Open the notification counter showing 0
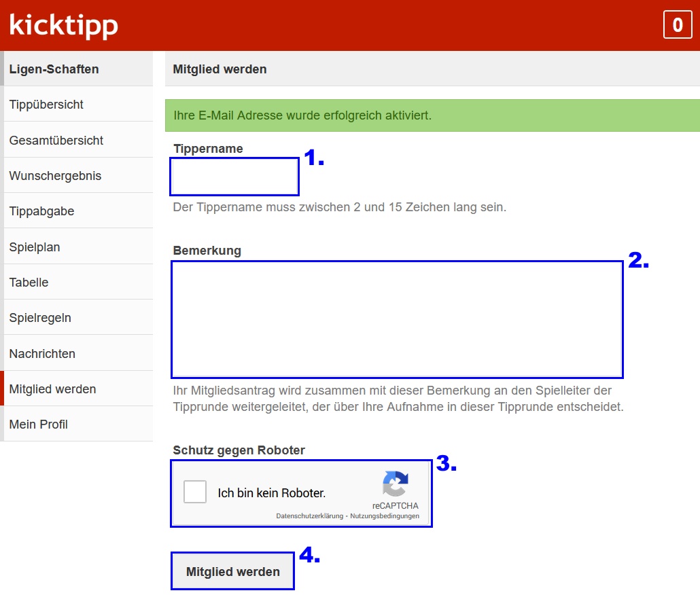The width and height of the screenshot is (700, 595). pos(677,25)
